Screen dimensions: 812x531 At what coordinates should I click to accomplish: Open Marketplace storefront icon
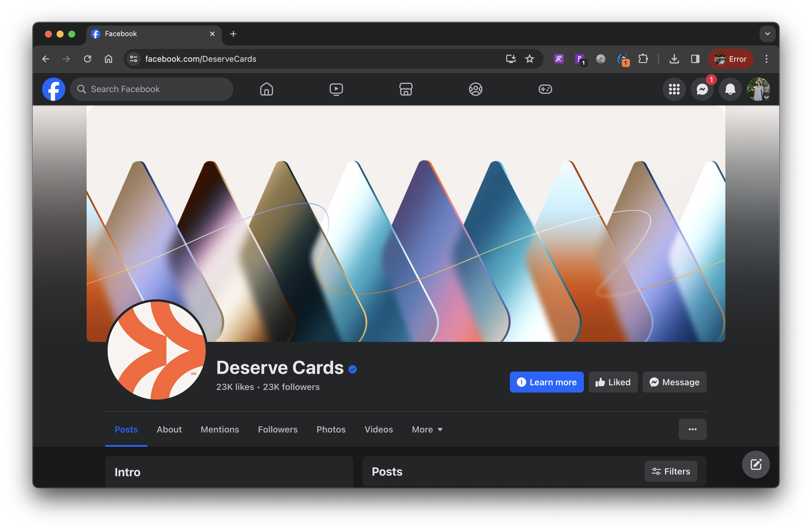[x=406, y=89]
